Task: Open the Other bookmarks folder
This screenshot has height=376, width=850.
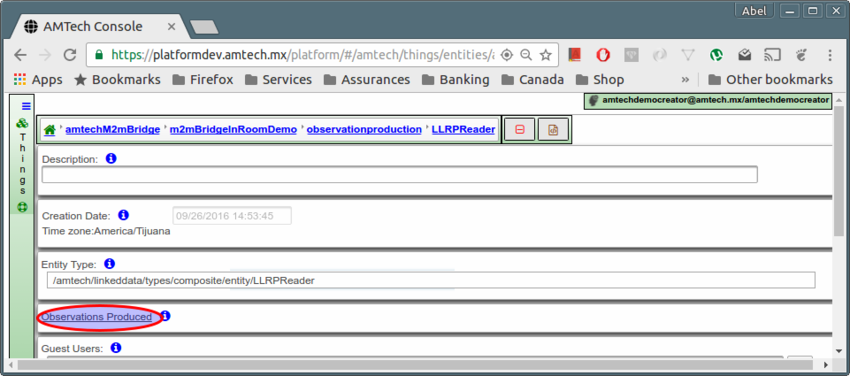Action: point(771,80)
